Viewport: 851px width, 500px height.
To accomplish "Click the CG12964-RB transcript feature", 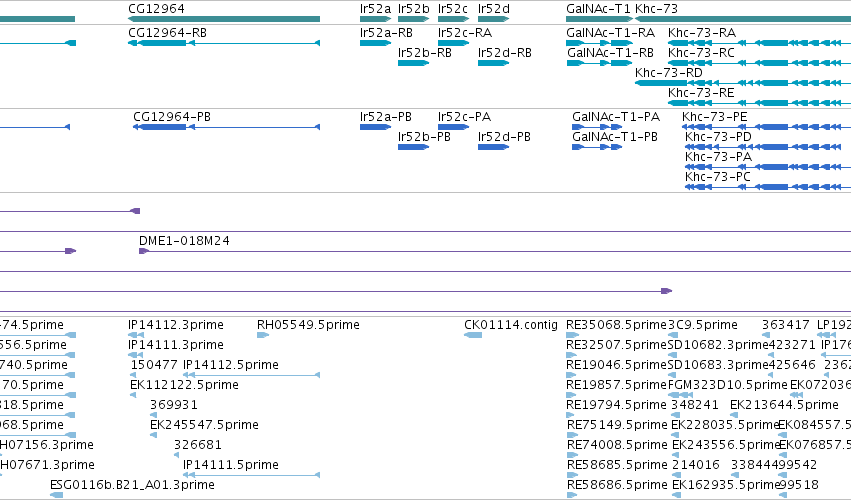I will 224,43.
